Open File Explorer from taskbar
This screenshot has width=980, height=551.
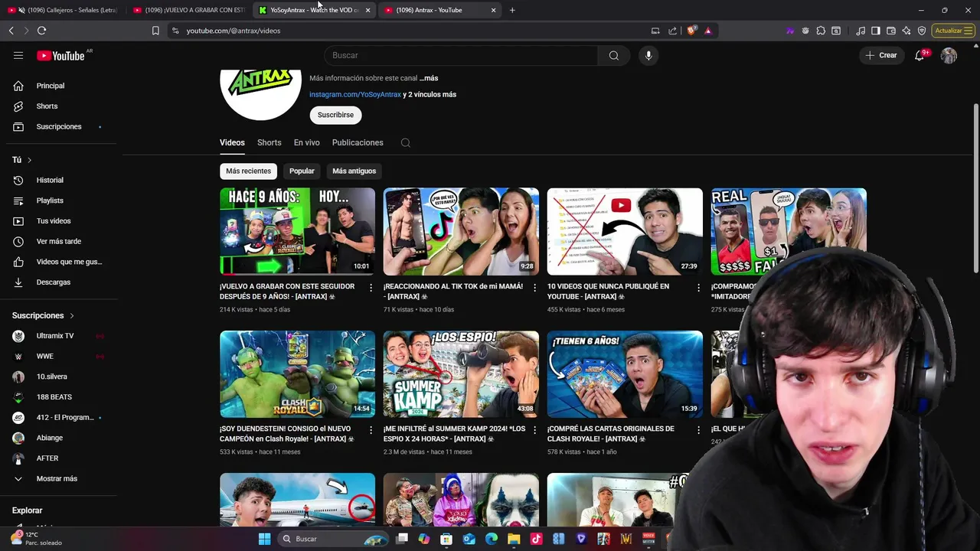514,539
